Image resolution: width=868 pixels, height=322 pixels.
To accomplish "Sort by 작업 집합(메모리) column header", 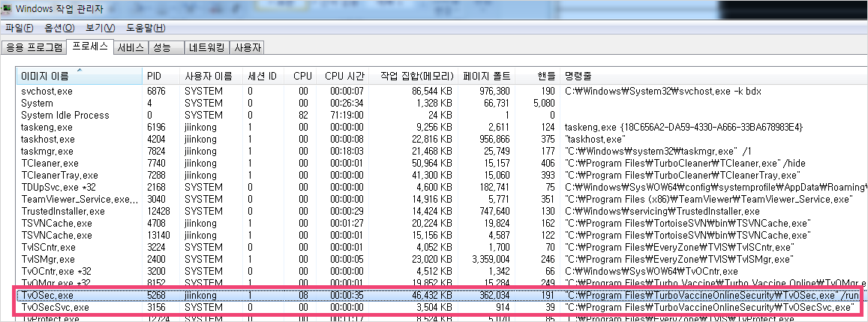I will [415, 76].
